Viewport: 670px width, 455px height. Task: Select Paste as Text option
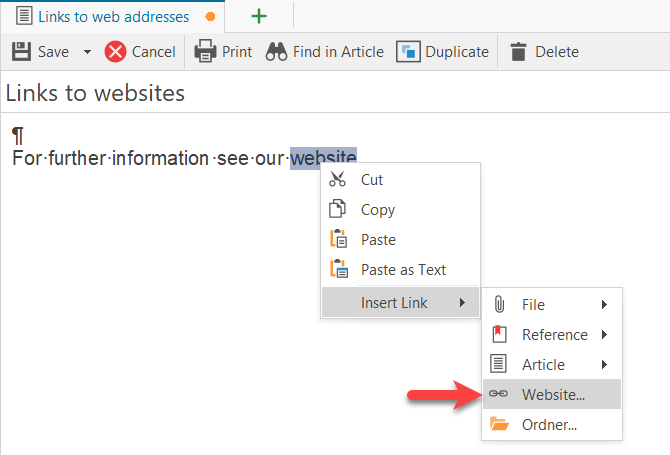coord(402,270)
